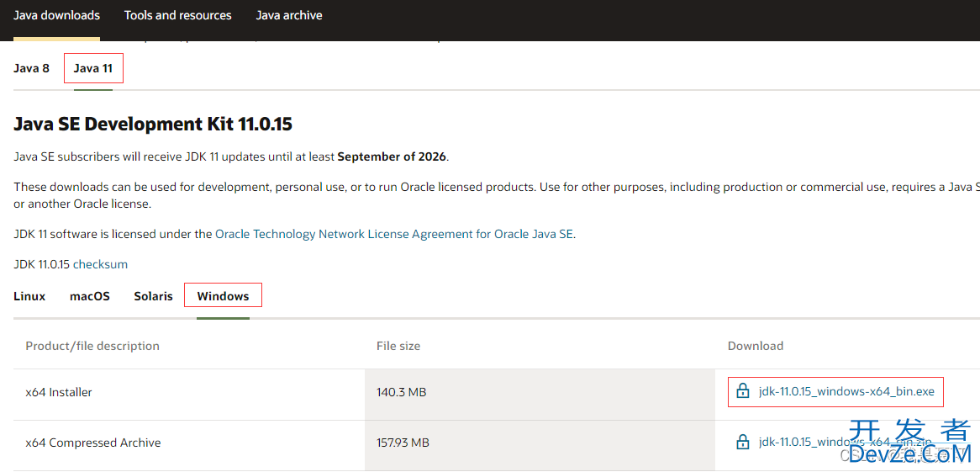Switch to the Tools and resources tab
This screenshot has width=980, height=472.
177,15
